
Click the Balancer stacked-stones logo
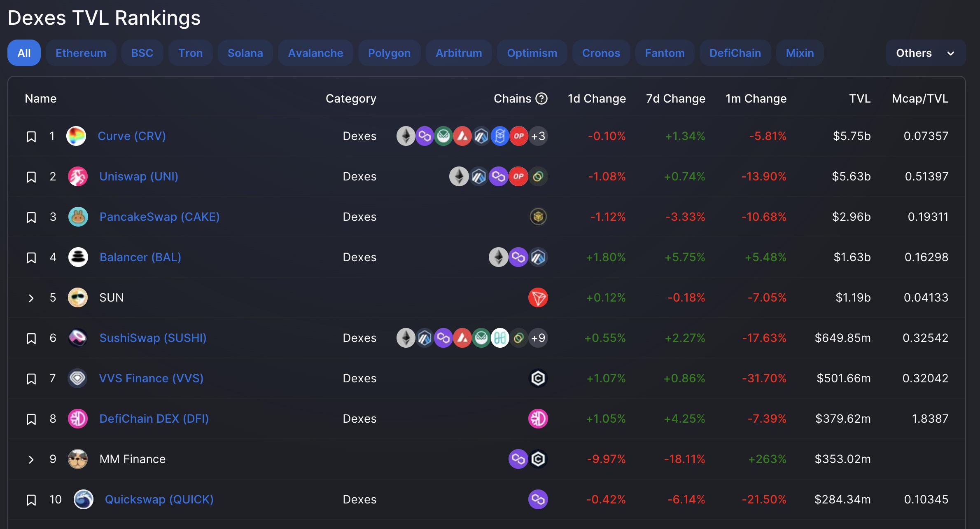point(78,257)
